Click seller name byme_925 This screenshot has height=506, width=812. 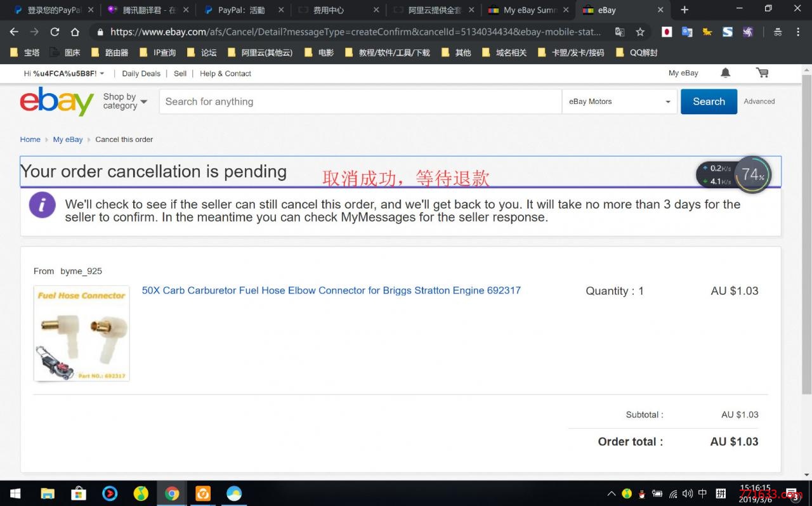coord(81,271)
